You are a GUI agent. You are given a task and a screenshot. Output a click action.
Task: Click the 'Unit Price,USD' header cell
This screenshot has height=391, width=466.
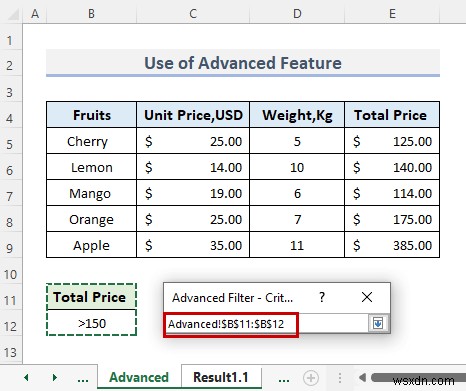(193, 115)
